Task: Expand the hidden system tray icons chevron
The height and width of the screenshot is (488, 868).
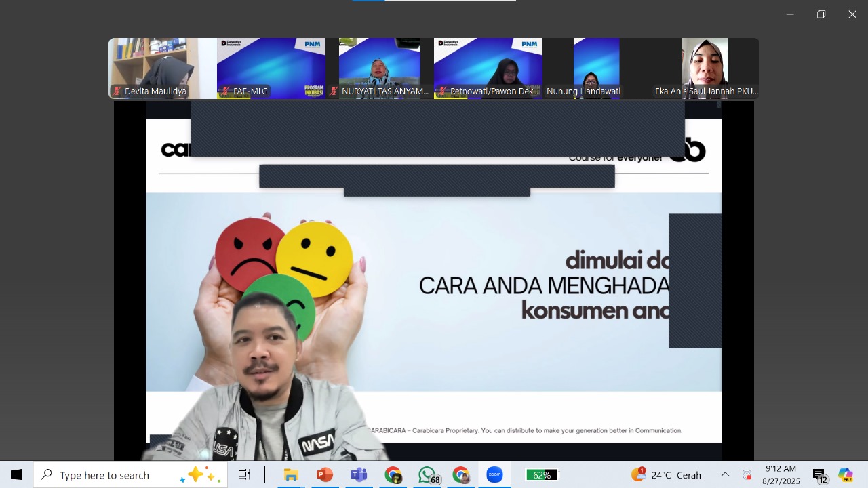Action: 725,475
